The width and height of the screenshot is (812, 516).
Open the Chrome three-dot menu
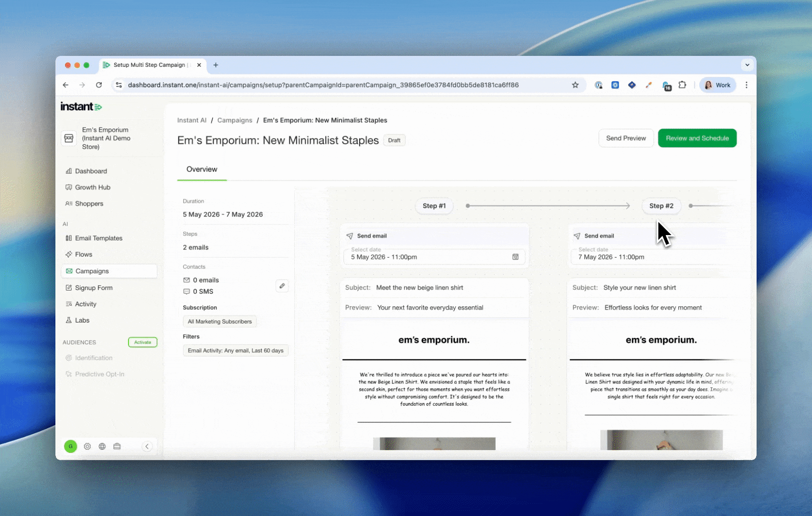coord(747,85)
